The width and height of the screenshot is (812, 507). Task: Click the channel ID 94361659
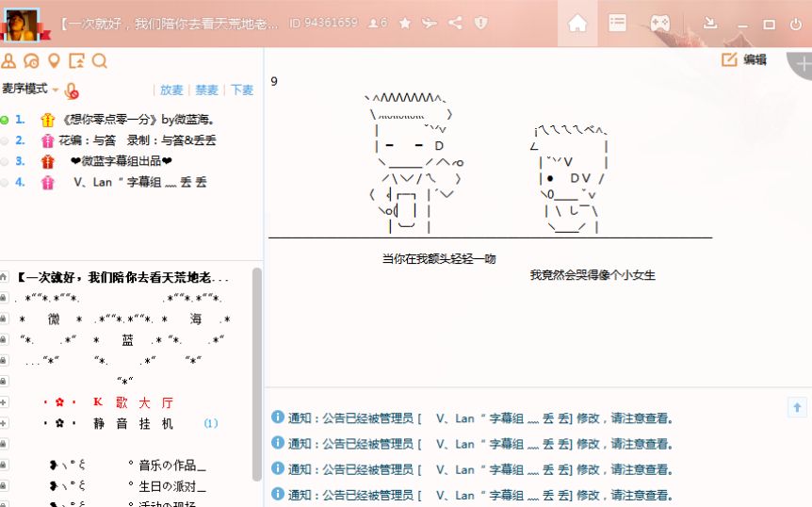click(x=324, y=23)
